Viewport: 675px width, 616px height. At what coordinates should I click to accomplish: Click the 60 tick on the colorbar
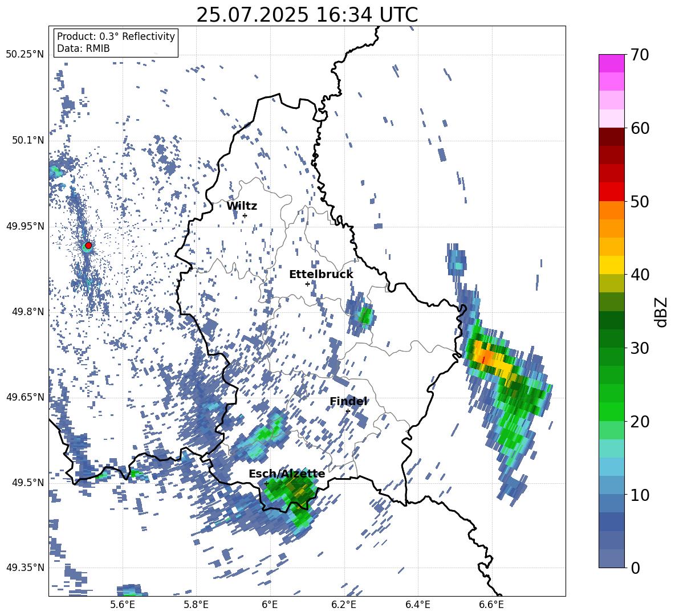640,128
